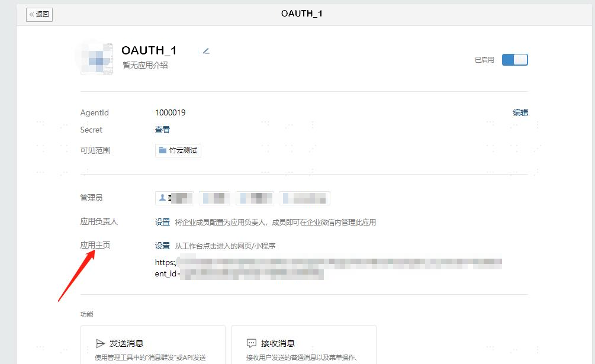Click 设置 in the 应用负责人 row
The image size is (595, 364).
(x=162, y=222)
